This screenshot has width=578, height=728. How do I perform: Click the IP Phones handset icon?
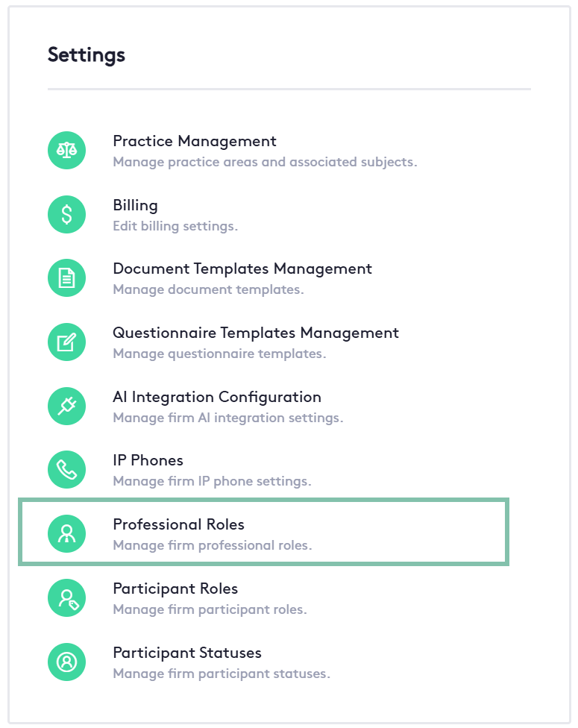pyautogui.click(x=67, y=470)
